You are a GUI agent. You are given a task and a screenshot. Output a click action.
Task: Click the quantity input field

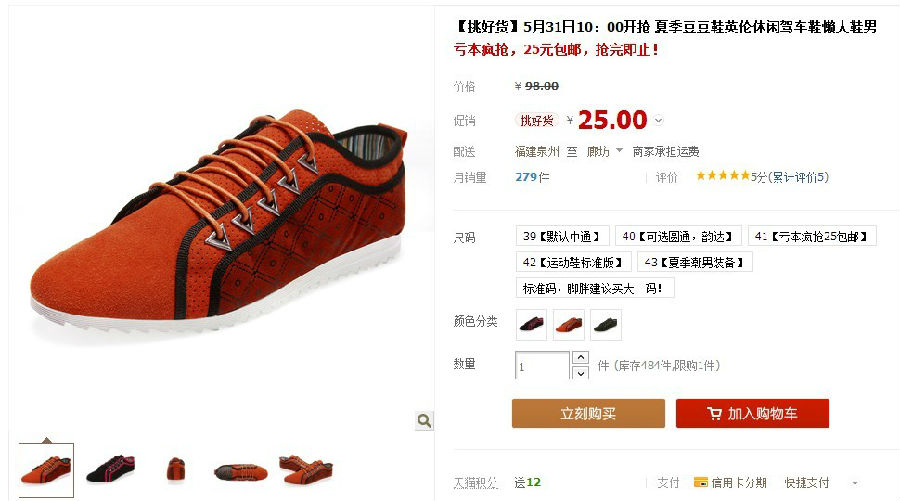pos(542,366)
